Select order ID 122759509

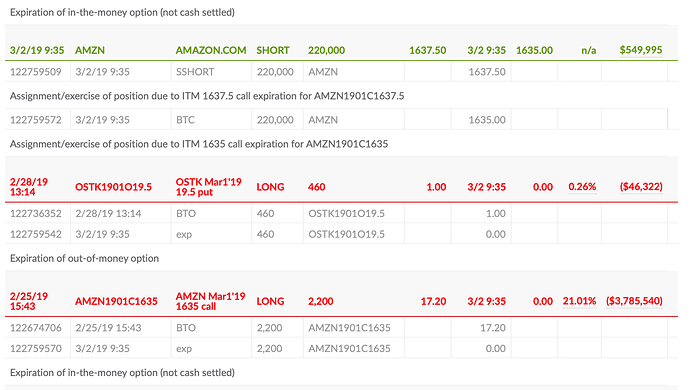pyautogui.click(x=36, y=72)
